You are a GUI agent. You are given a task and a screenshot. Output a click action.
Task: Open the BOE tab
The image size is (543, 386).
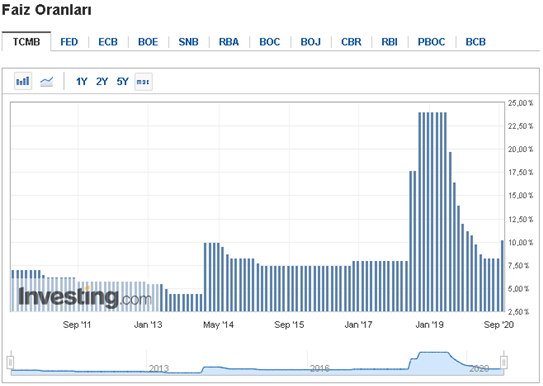point(148,42)
